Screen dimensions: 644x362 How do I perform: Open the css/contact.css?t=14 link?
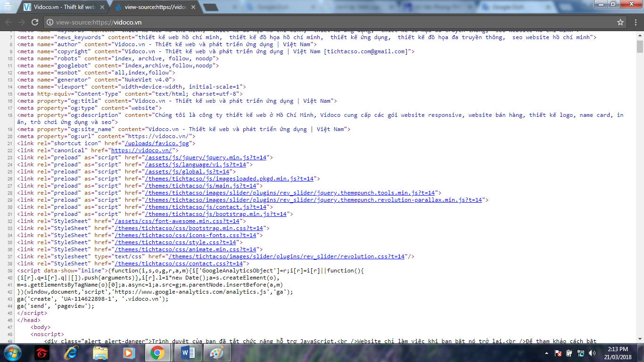point(178,263)
